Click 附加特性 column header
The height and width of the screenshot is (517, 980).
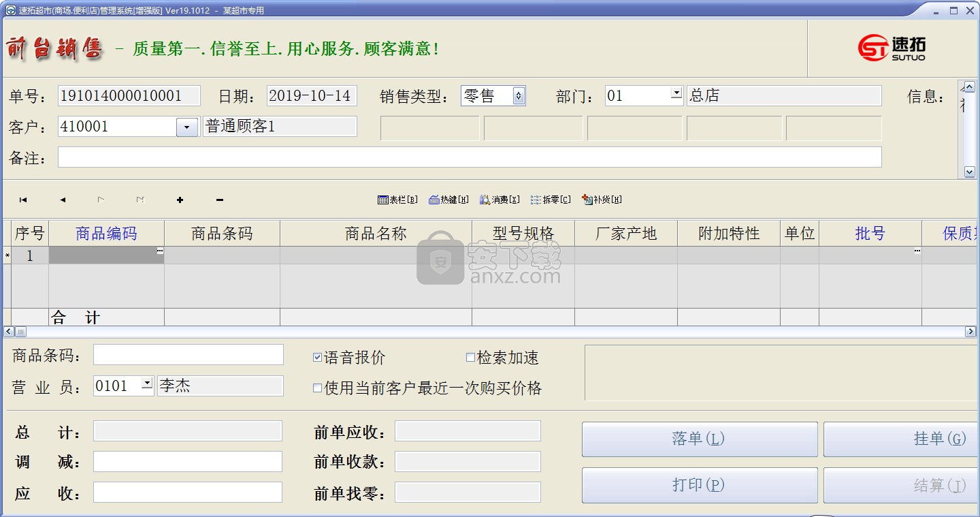[x=729, y=234]
